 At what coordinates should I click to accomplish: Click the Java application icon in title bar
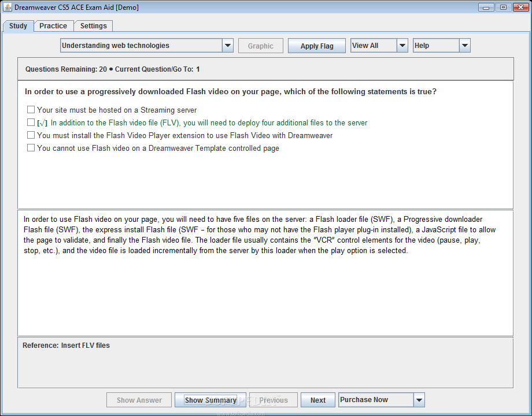pyautogui.click(x=7, y=7)
